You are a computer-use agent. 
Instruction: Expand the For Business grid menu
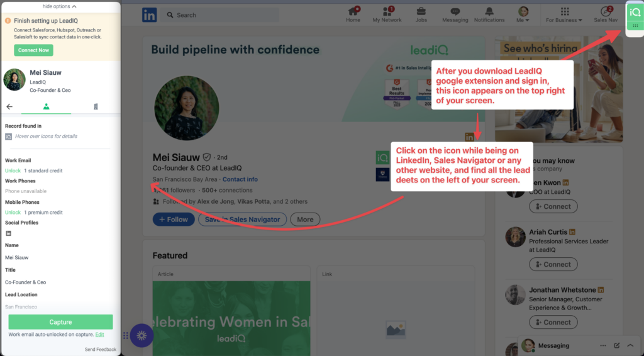(564, 15)
